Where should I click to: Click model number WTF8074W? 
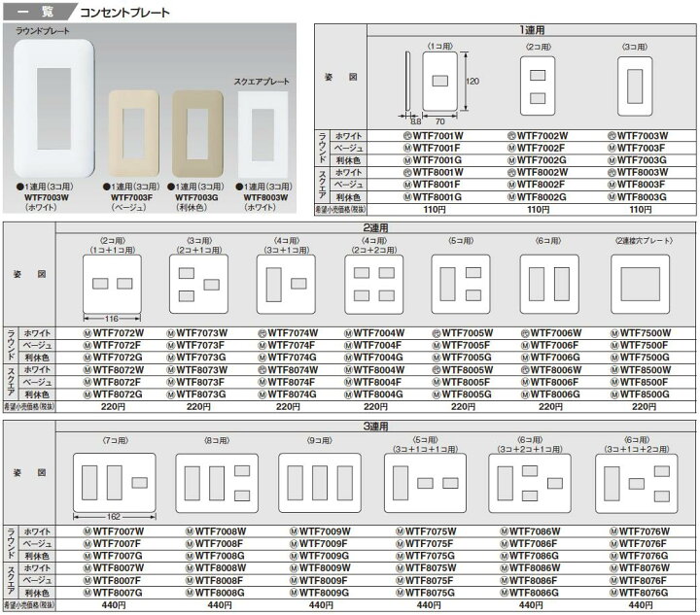293,370
